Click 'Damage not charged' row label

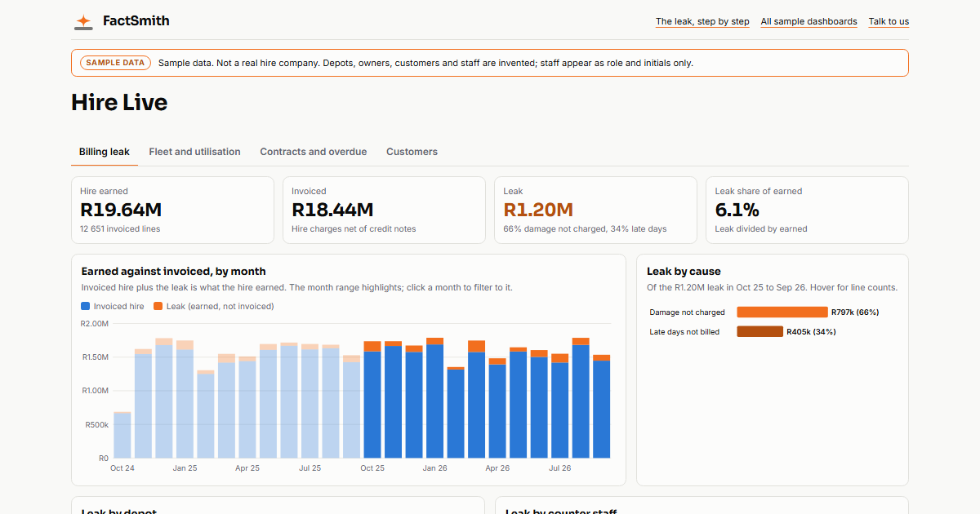pyautogui.click(x=688, y=312)
